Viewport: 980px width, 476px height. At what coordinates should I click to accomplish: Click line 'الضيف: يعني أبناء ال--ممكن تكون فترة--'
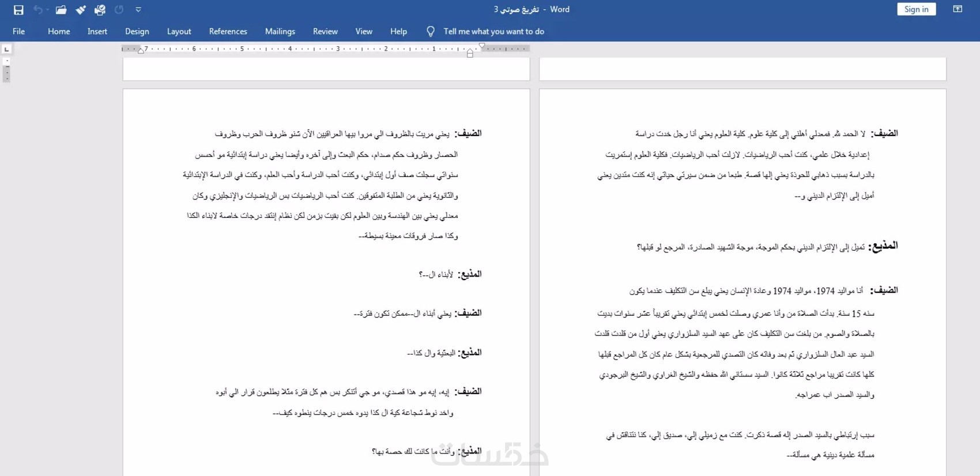click(417, 313)
